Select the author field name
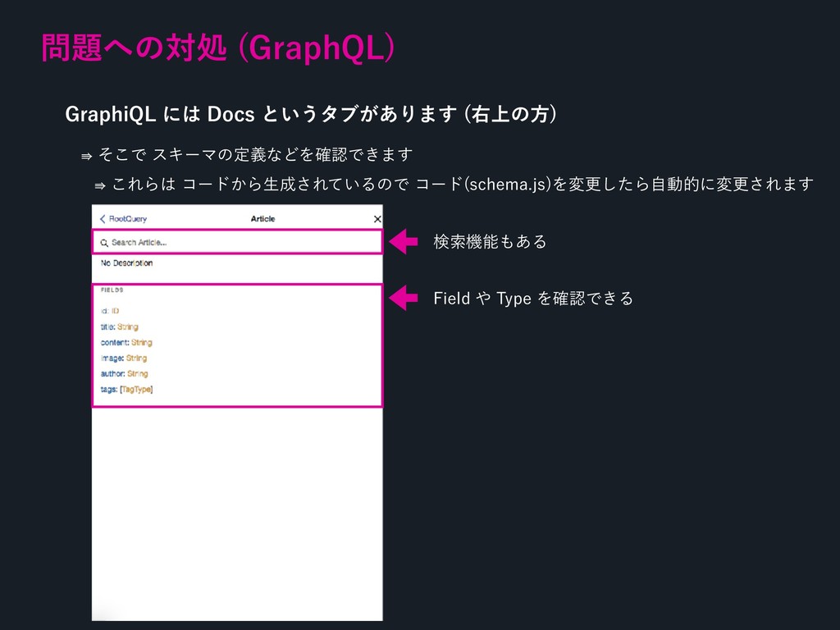 click(112, 373)
